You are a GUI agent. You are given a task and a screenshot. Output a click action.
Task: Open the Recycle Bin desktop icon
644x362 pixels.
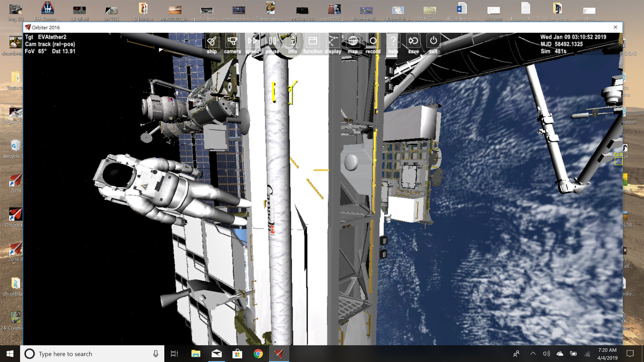tap(16, 149)
